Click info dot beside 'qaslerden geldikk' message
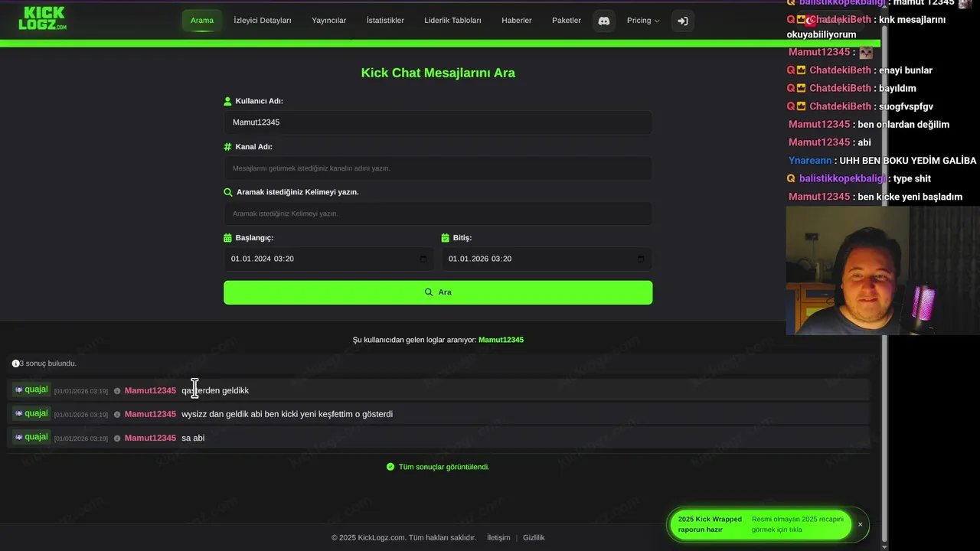Viewport: 980px width, 551px height. [117, 391]
